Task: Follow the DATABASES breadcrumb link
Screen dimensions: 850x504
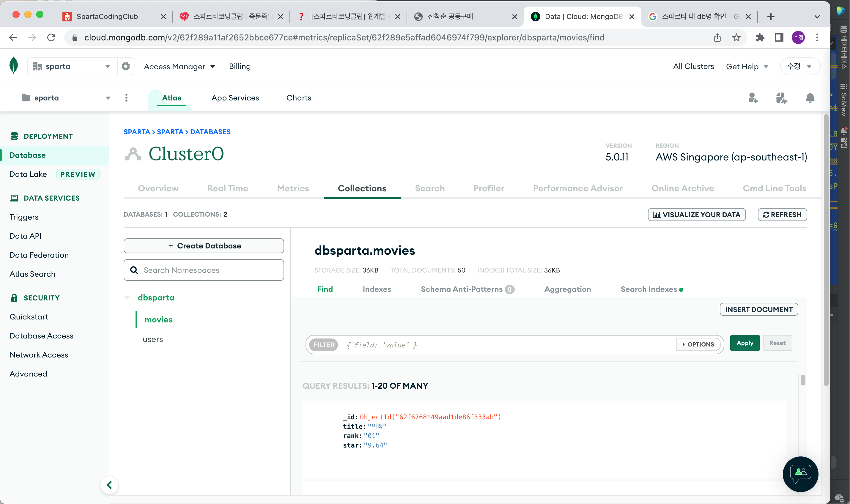Action: [210, 132]
